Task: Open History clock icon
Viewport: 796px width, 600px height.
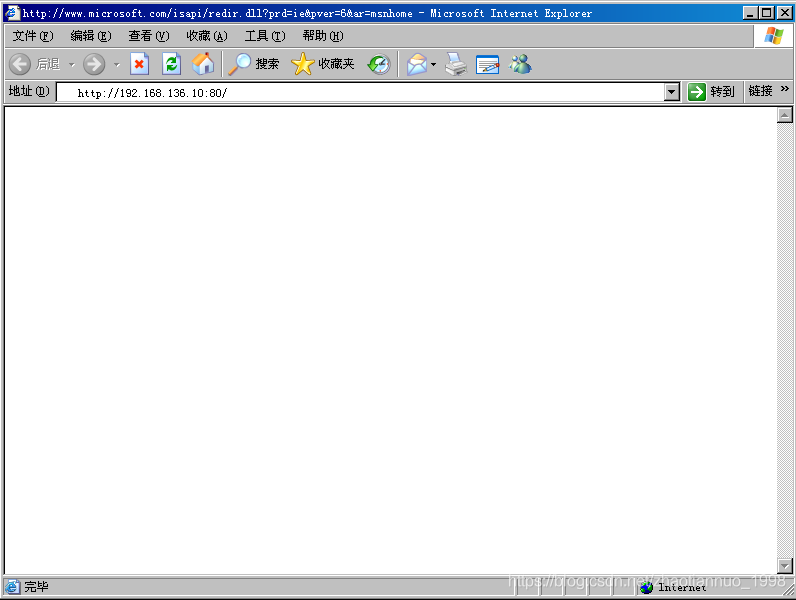Action: [x=379, y=64]
